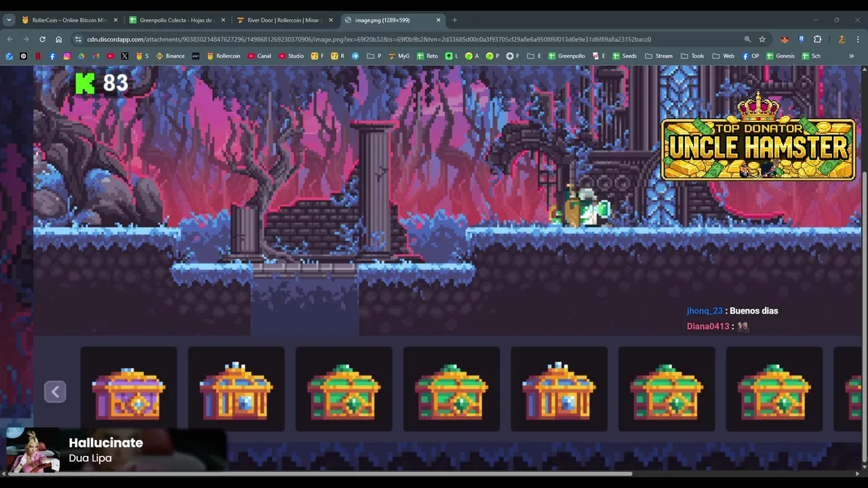Show hidden bookmarks with double chevron
Image resolution: width=868 pixels, height=488 pixels.
[851, 56]
